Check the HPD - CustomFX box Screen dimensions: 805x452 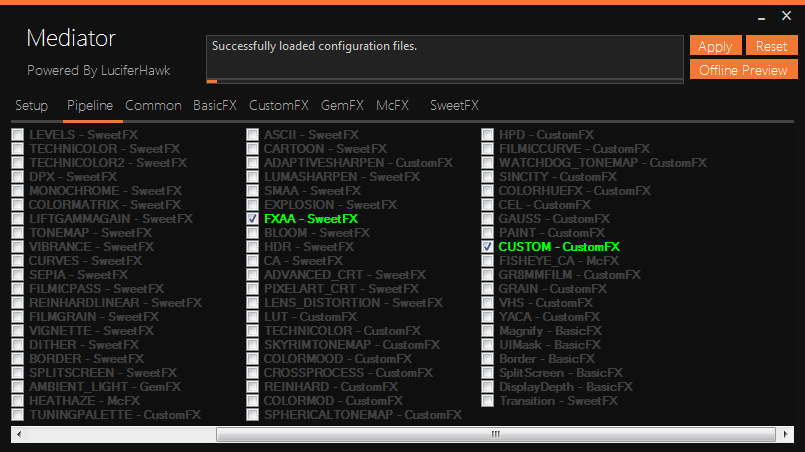pos(488,135)
